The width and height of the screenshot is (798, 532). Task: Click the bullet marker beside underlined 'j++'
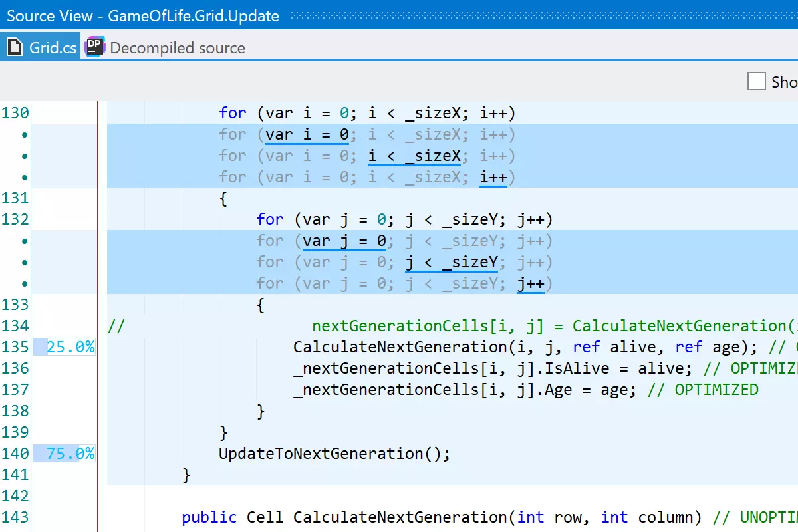point(25,284)
